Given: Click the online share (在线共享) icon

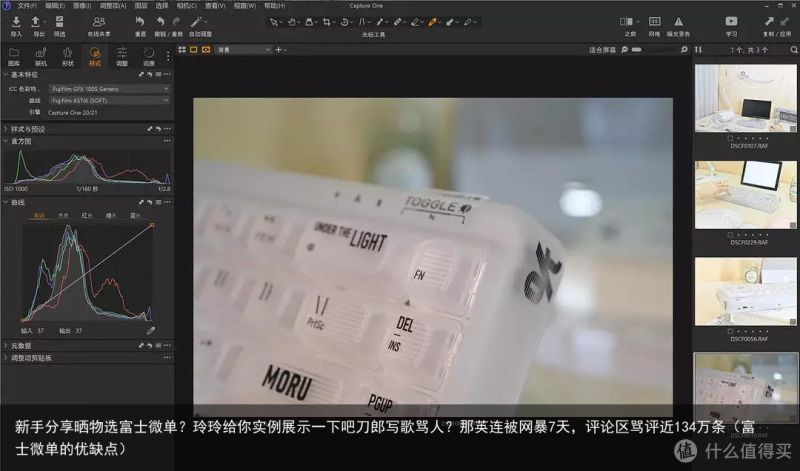Looking at the screenshot, I should tap(98, 22).
